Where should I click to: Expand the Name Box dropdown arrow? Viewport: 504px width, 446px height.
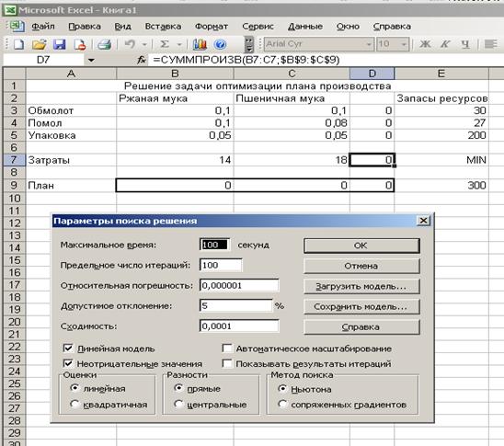(91, 60)
